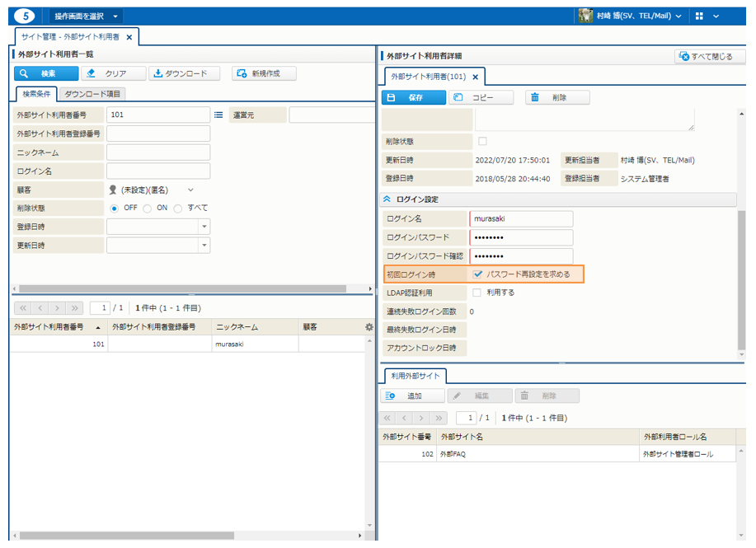Click the Save button with disk icon

pos(413,97)
